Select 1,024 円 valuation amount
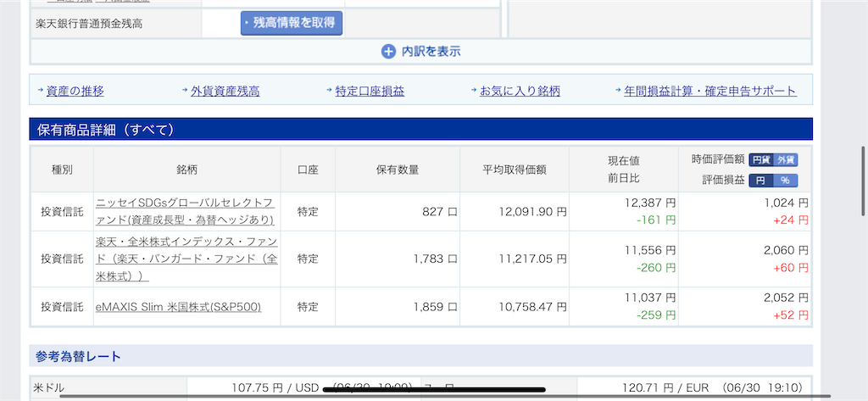 pyautogui.click(x=786, y=203)
